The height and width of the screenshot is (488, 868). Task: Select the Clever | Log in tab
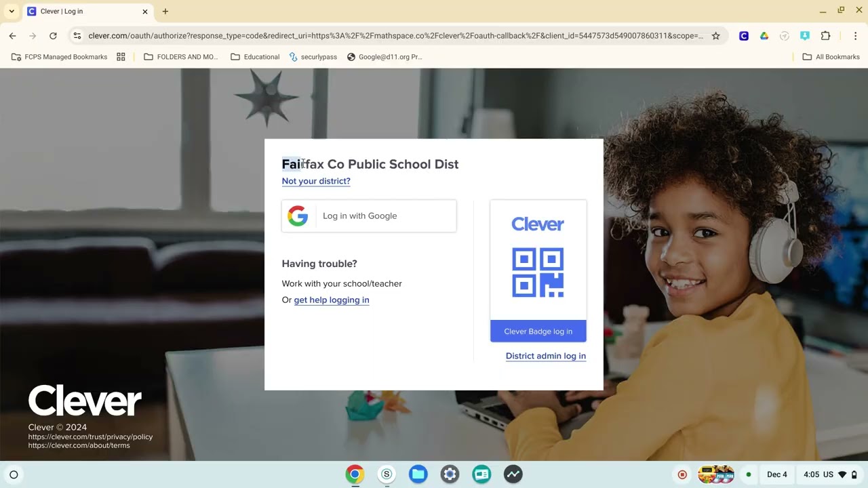click(88, 12)
